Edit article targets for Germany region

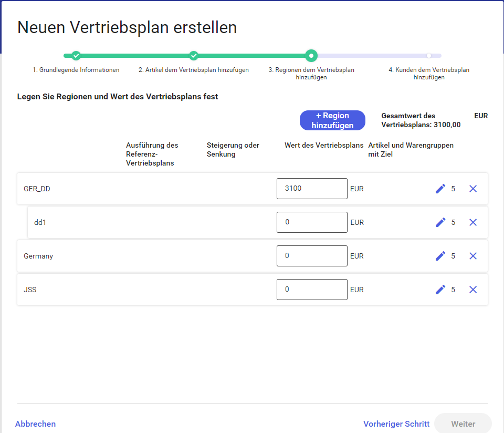click(x=440, y=256)
